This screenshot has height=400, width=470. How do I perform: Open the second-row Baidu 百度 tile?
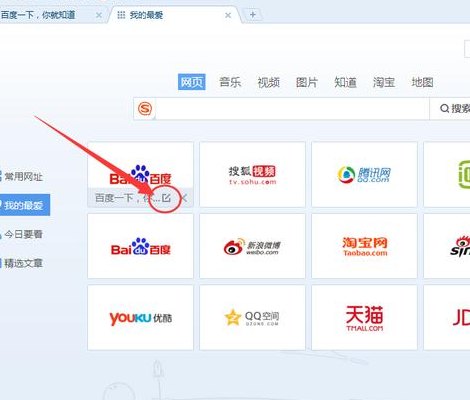[x=140, y=246]
